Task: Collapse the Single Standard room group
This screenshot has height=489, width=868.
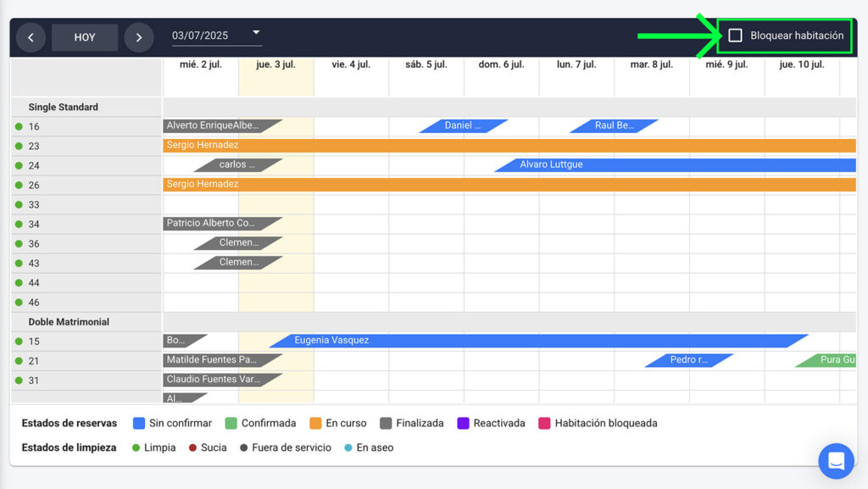Action: pyautogui.click(x=64, y=107)
